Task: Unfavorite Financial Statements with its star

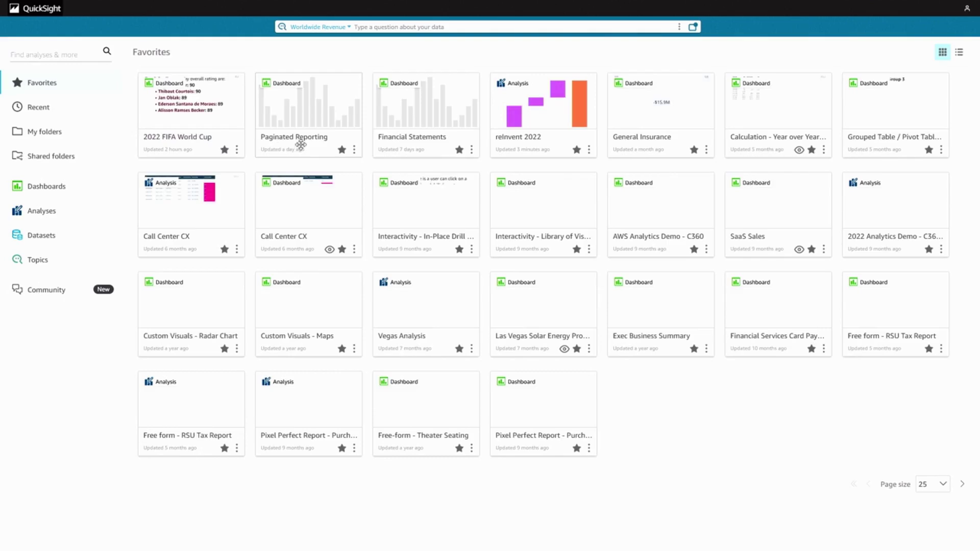Action: [x=459, y=149]
